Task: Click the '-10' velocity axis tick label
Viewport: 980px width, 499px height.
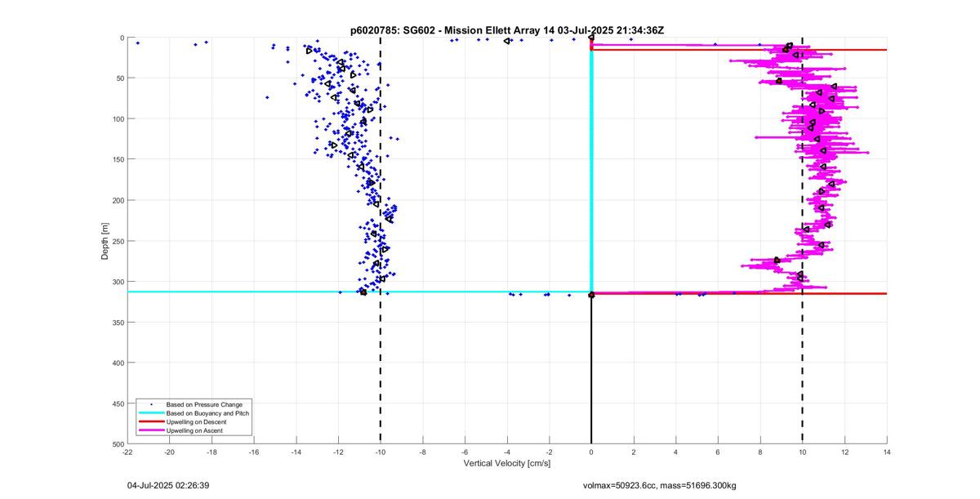Action: pyautogui.click(x=381, y=452)
